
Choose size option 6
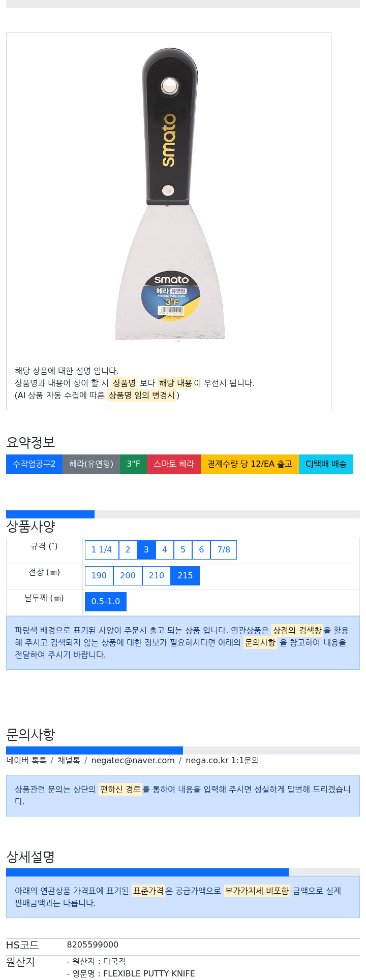point(201,550)
